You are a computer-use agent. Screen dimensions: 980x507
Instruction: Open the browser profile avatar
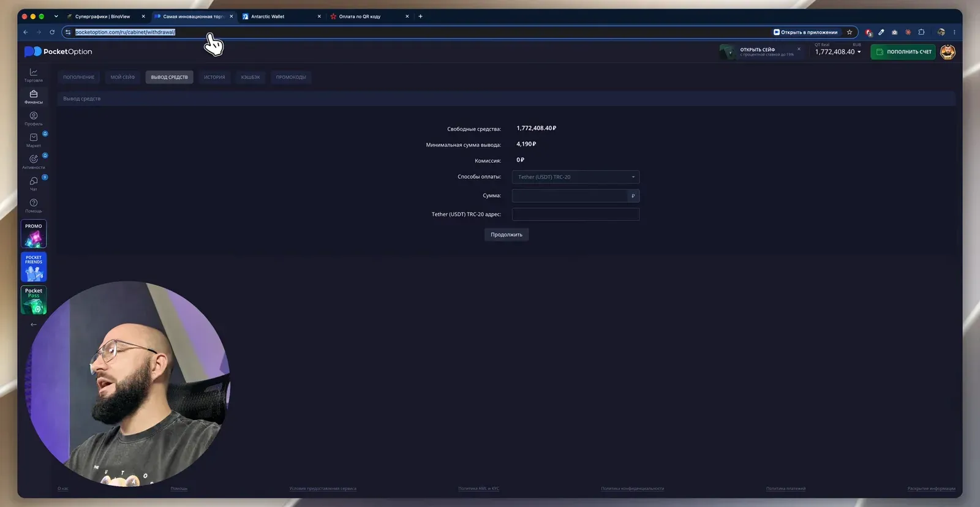click(x=941, y=32)
